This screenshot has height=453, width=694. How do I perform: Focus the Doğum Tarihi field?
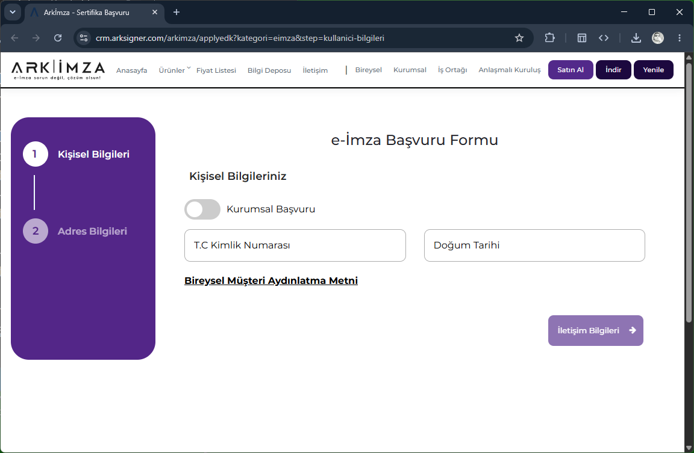pos(534,245)
